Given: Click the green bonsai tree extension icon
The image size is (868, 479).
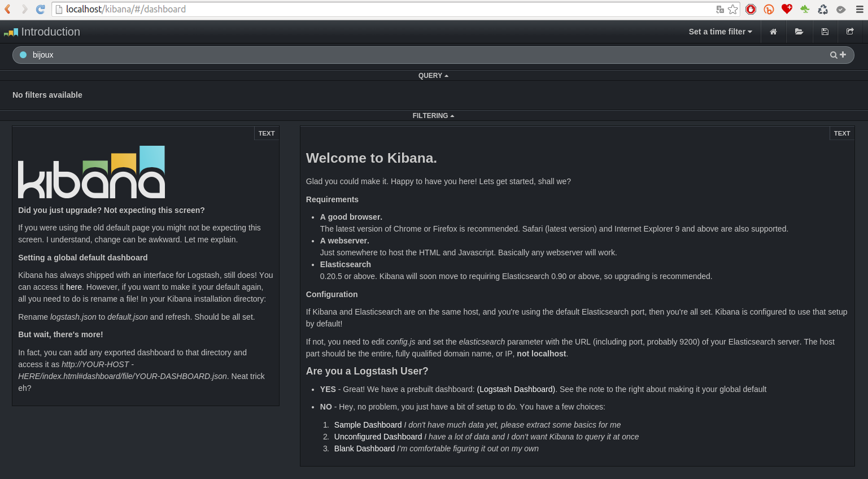Looking at the screenshot, I should (805, 9).
